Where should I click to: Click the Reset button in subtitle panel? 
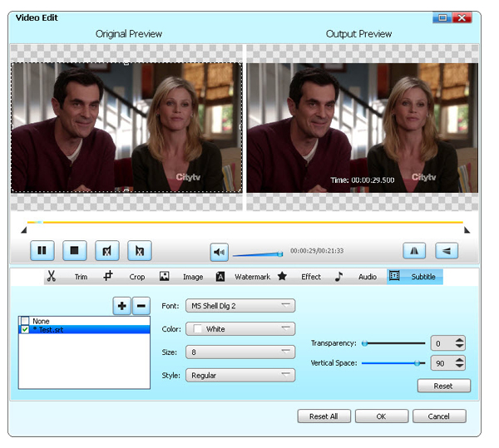click(443, 386)
